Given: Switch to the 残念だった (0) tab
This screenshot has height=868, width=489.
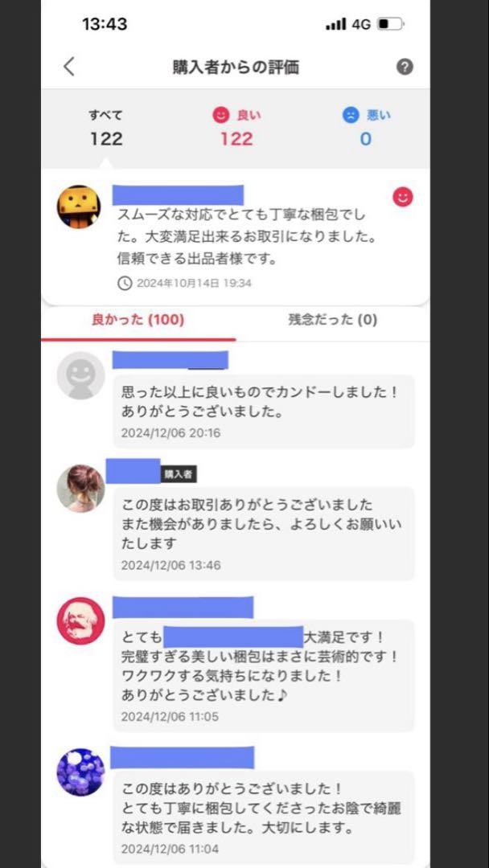Looking at the screenshot, I should click(332, 320).
